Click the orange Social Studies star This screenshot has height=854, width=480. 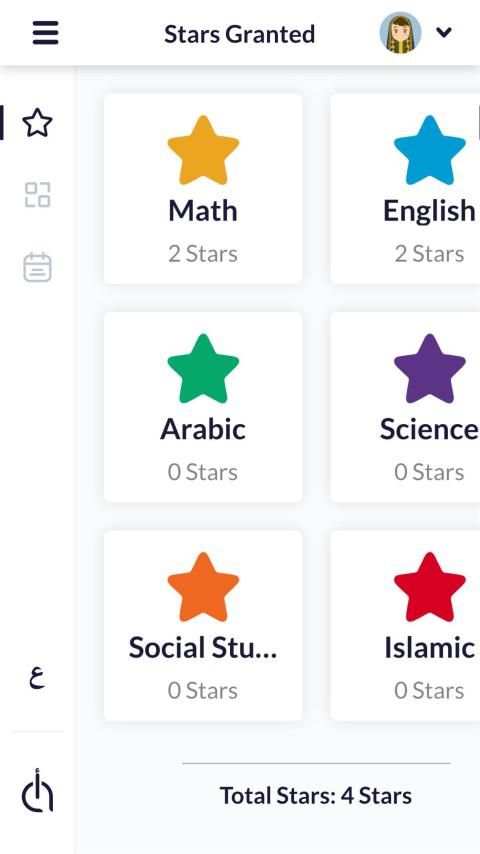point(203,587)
